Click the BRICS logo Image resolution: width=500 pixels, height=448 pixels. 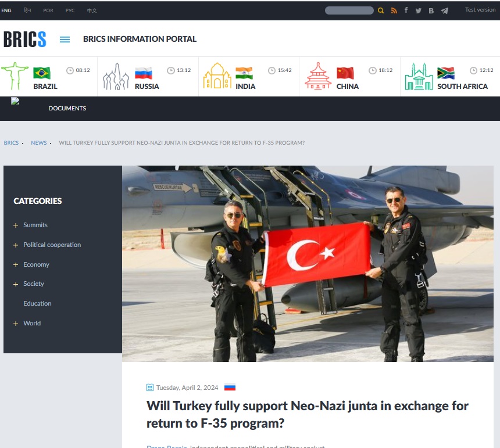point(25,39)
